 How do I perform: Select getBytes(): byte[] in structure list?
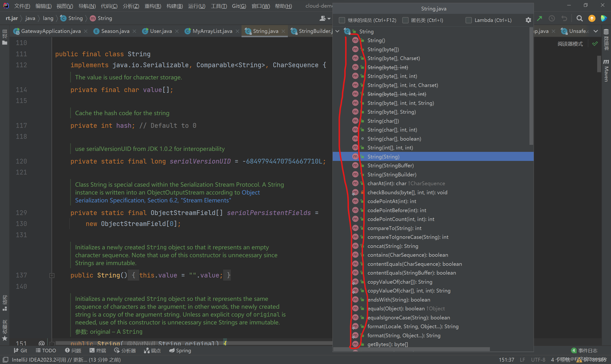click(388, 344)
